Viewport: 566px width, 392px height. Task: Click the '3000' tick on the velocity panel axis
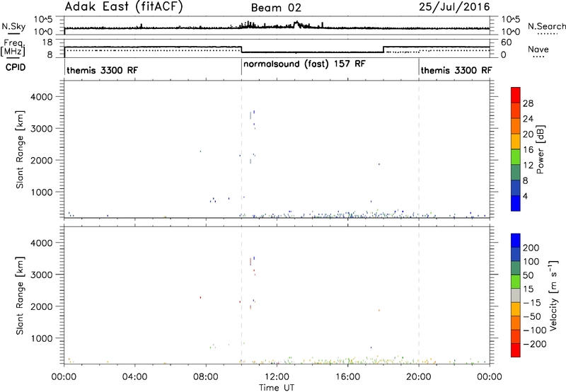[x=42, y=275]
